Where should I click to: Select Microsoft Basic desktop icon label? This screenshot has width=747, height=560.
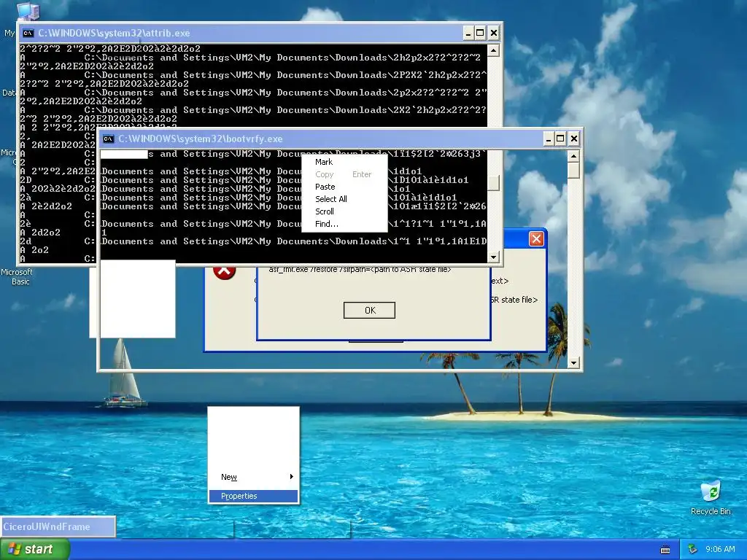[18, 276]
